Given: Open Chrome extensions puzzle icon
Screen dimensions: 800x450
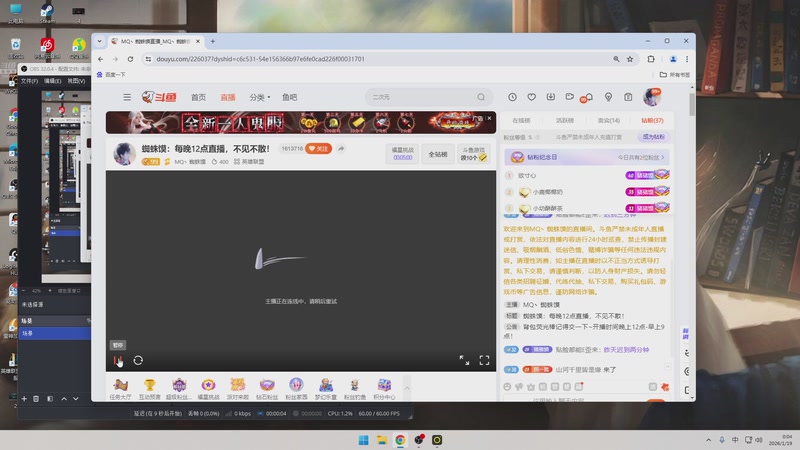Looking at the screenshot, I should click(x=651, y=59).
